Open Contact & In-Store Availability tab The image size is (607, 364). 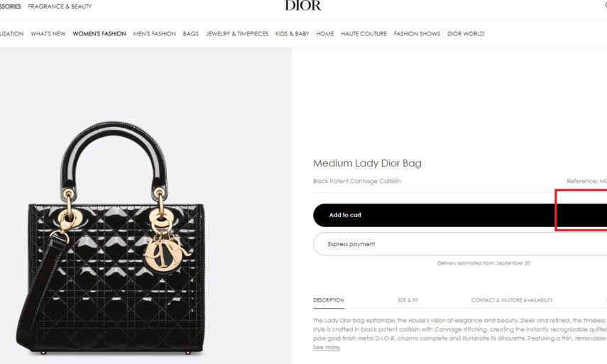point(512,300)
